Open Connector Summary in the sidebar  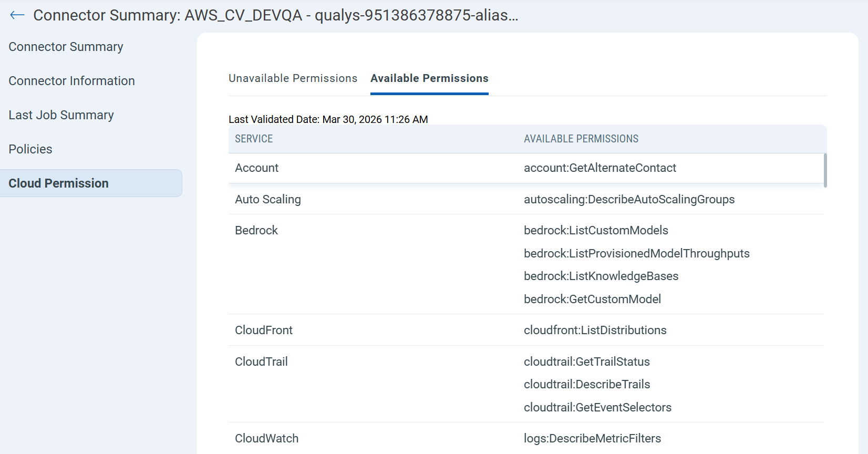click(66, 47)
